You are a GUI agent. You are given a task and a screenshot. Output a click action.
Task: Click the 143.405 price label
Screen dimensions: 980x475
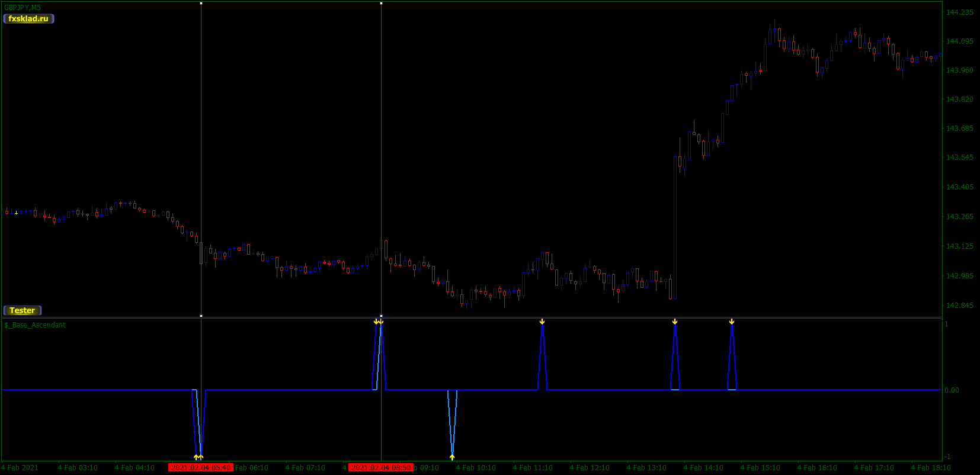point(960,187)
